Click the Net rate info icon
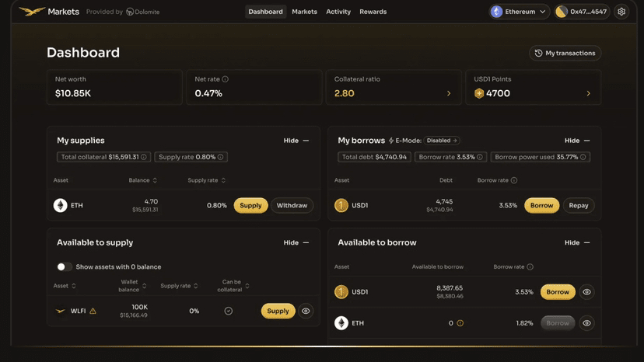Screen dimensions: 644x362 [225, 79]
